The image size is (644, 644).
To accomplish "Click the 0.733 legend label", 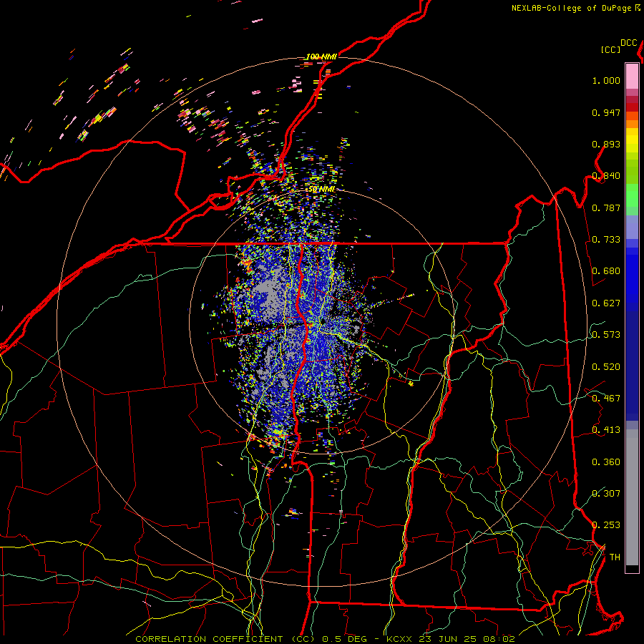I will (606, 240).
